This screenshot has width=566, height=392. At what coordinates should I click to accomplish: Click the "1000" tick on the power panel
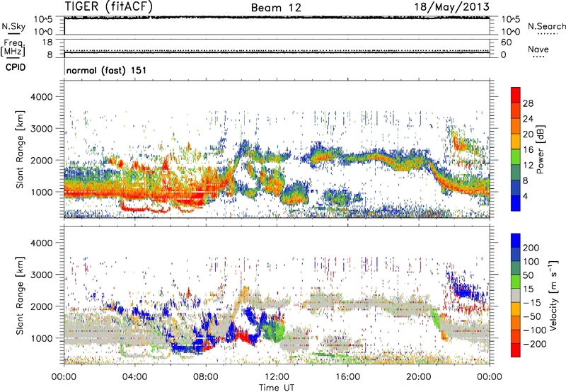[41, 192]
